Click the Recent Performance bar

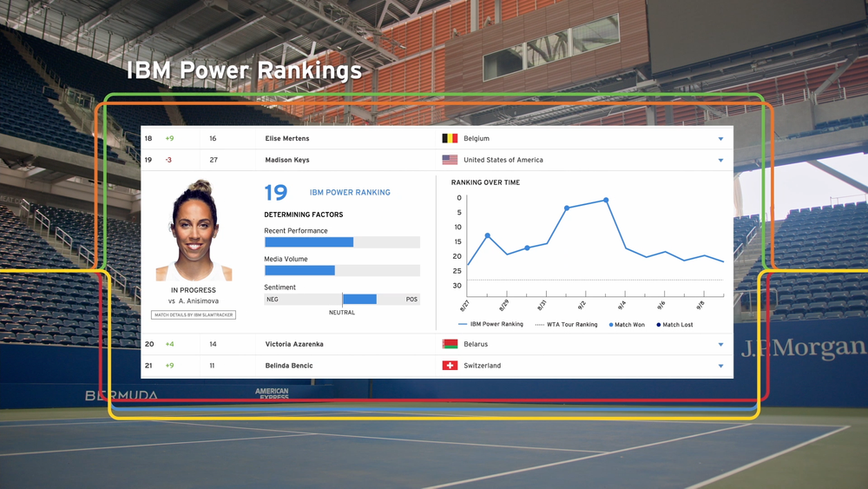[342, 242]
